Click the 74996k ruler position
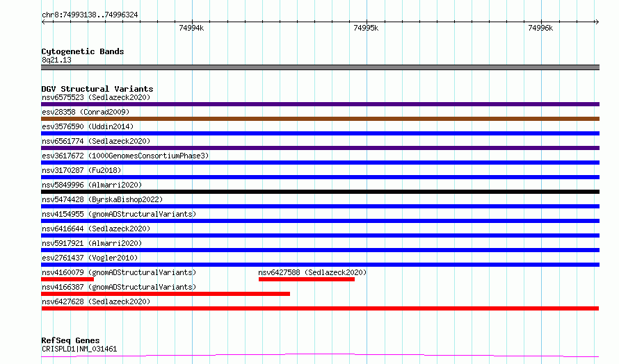The height and width of the screenshot is (364, 619). (540, 28)
